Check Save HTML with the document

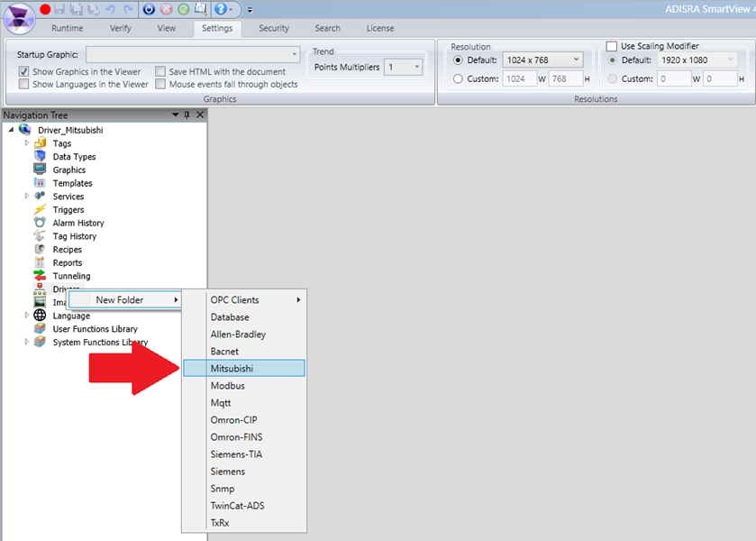point(160,71)
